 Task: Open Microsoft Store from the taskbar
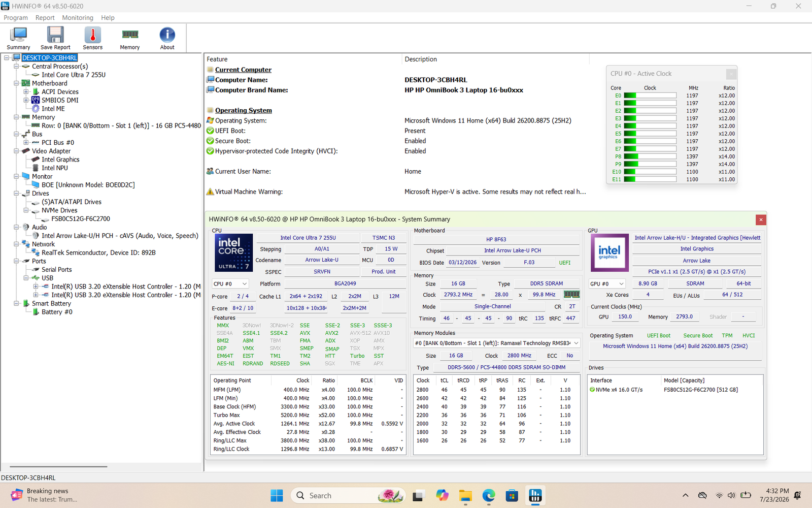(x=512, y=495)
